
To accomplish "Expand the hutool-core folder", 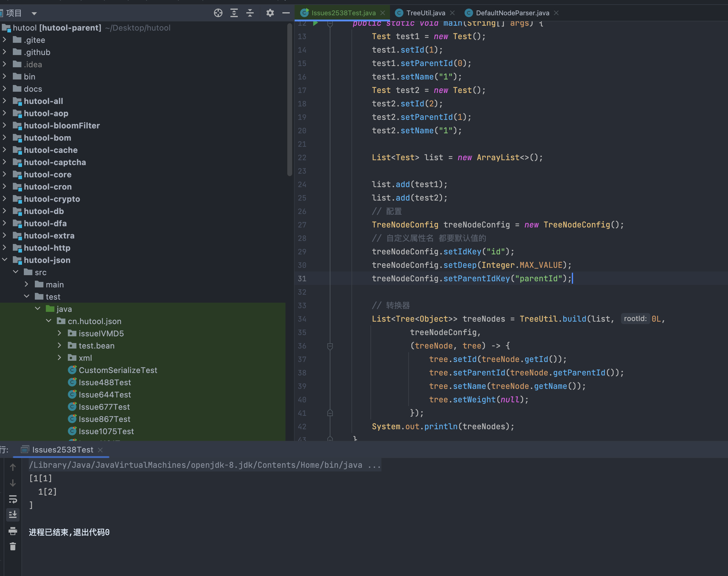I will click(4, 174).
